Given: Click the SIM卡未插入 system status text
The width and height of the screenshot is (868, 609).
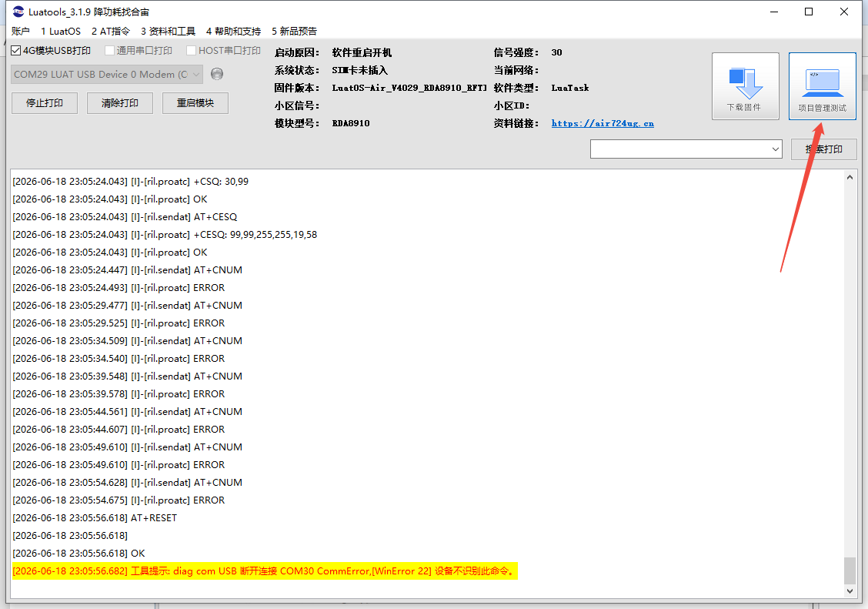Looking at the screenshot, I should click(360, 70).
